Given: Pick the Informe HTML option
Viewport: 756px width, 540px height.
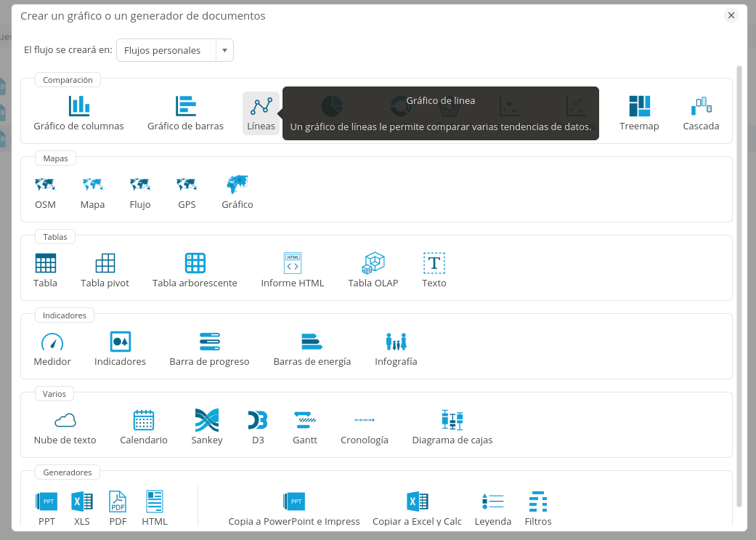Looking at the screenshot, I should coord(293,264).
